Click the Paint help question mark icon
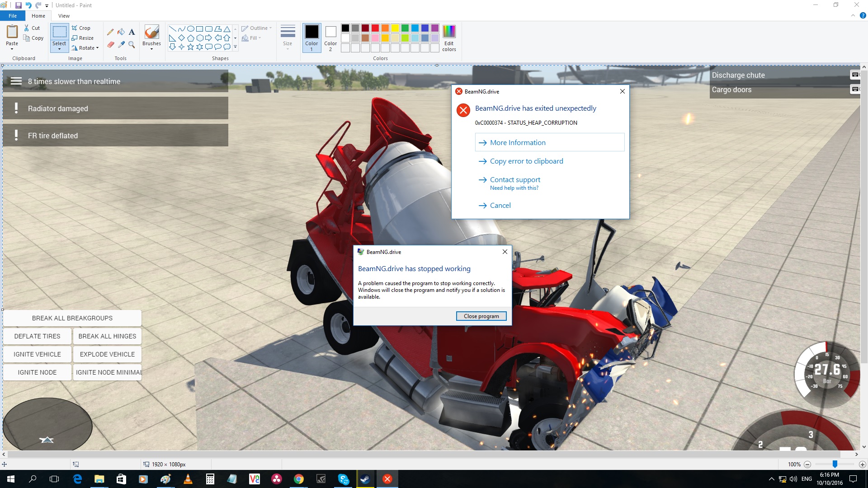 click(x=863, y=15)
